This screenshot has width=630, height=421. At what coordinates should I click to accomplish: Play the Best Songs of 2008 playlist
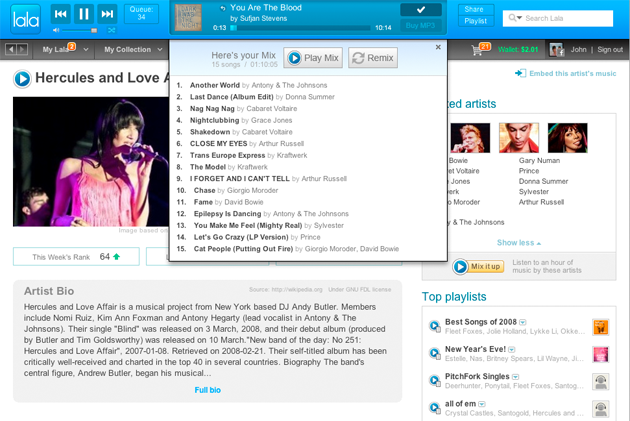434,326
